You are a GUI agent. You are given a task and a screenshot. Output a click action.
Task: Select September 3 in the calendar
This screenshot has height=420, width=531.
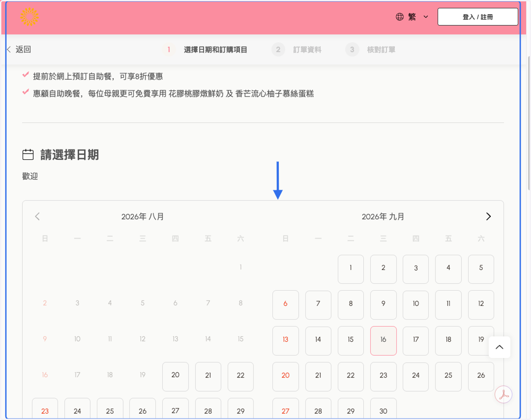coord(416,269)
